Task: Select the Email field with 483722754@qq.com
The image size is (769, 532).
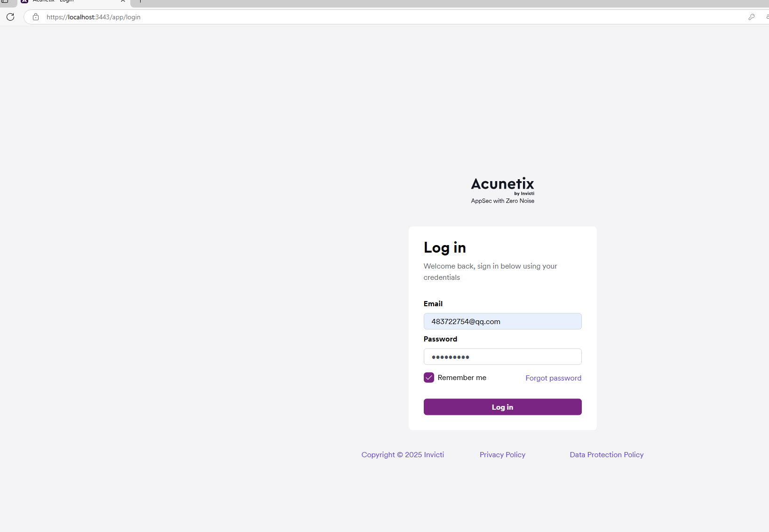Action: 502,321
